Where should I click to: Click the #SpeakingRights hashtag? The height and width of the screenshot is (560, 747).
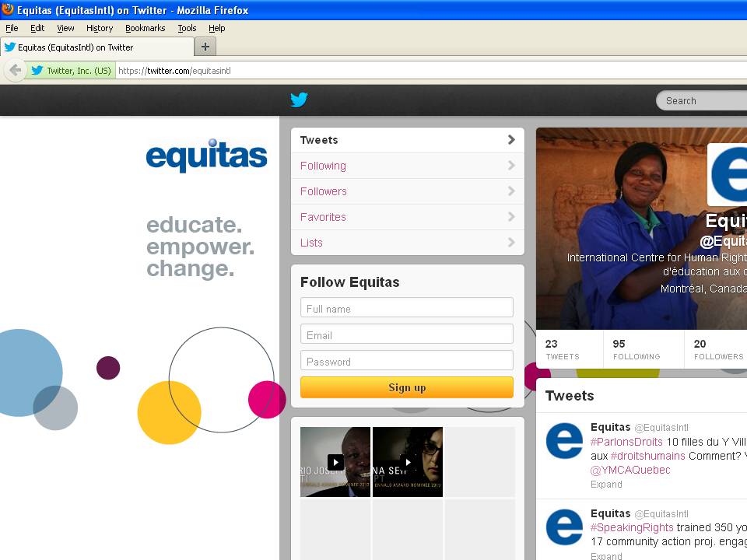[632, 527]
